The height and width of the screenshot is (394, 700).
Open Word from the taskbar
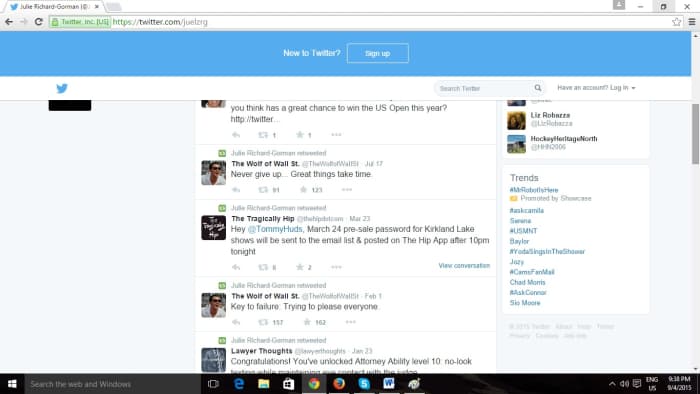click(x=389, y=384)
